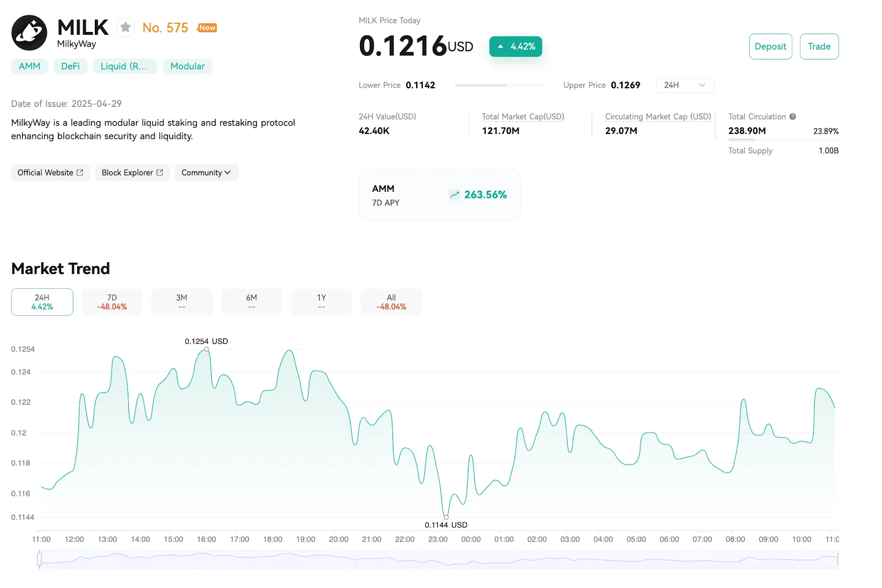
Task: Click the MilkyWay coin logo
Action: tap(29, 33)
